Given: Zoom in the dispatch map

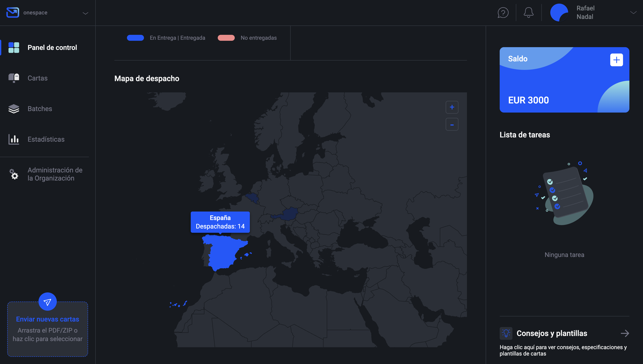Looking at the screenshot, I should point(452,107).
